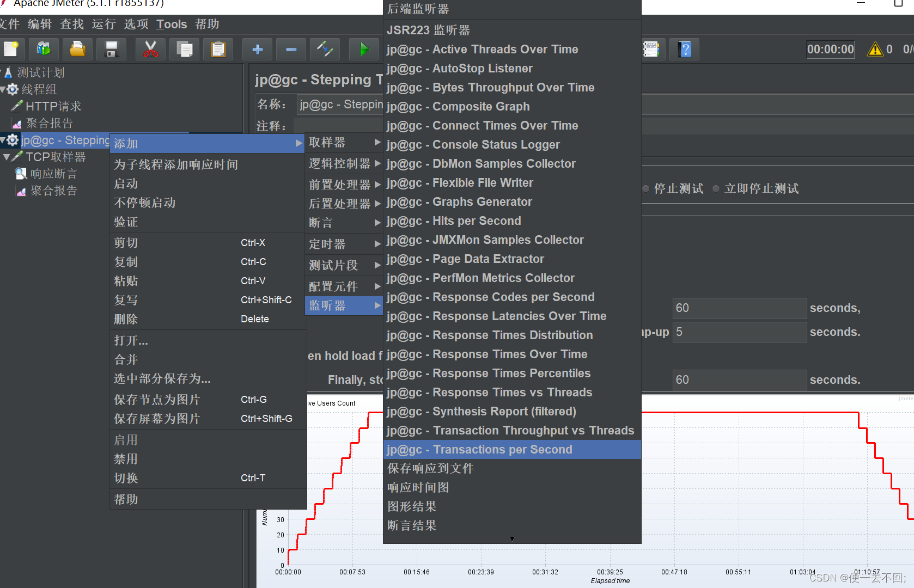Click the function helper list icon
The image size is (914, 588).
coord(651,49)
